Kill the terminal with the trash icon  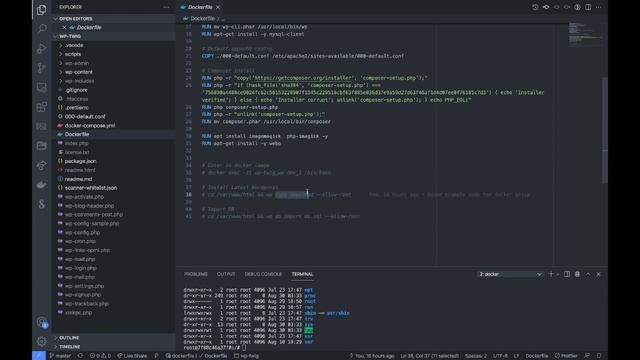pos(578,274)
